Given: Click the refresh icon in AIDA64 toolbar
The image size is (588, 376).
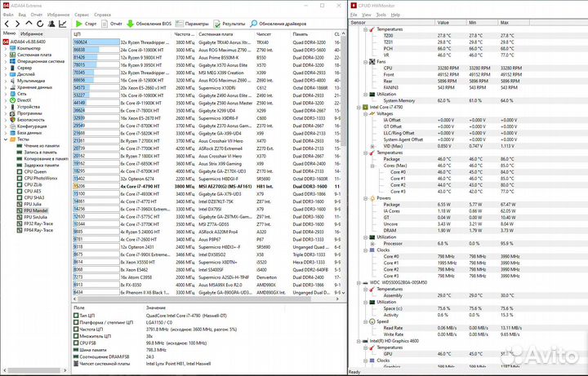Looking at the screenshot, I should [x=40, y=24].
